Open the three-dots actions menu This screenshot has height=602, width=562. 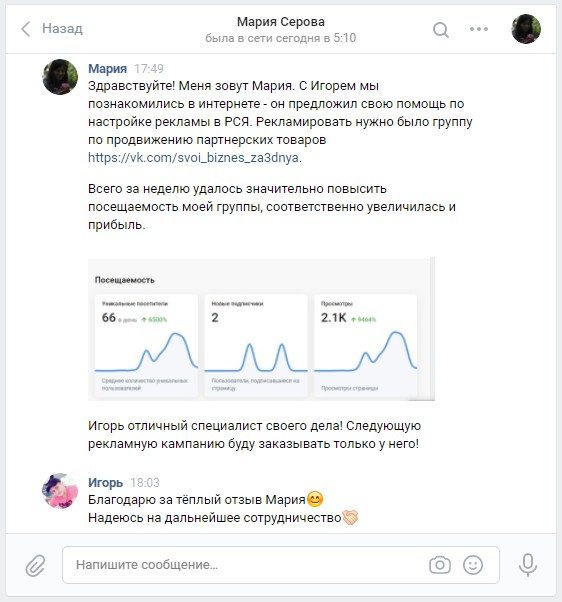point(479,29)
